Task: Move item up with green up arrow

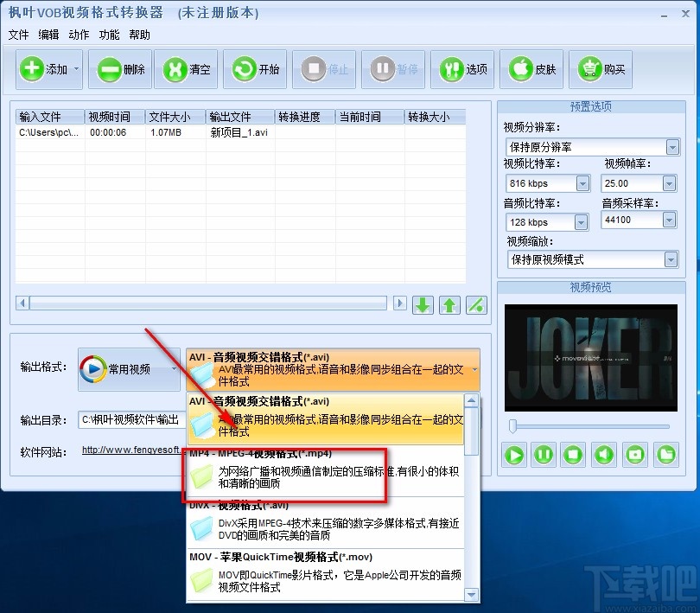Action: pyautogui.click(x=449, y=304)
